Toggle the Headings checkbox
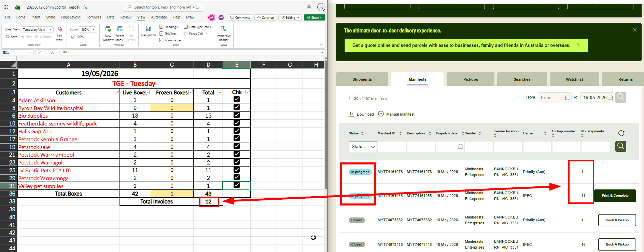The height and width of the screenshot is (252, 644). [161, 27]
